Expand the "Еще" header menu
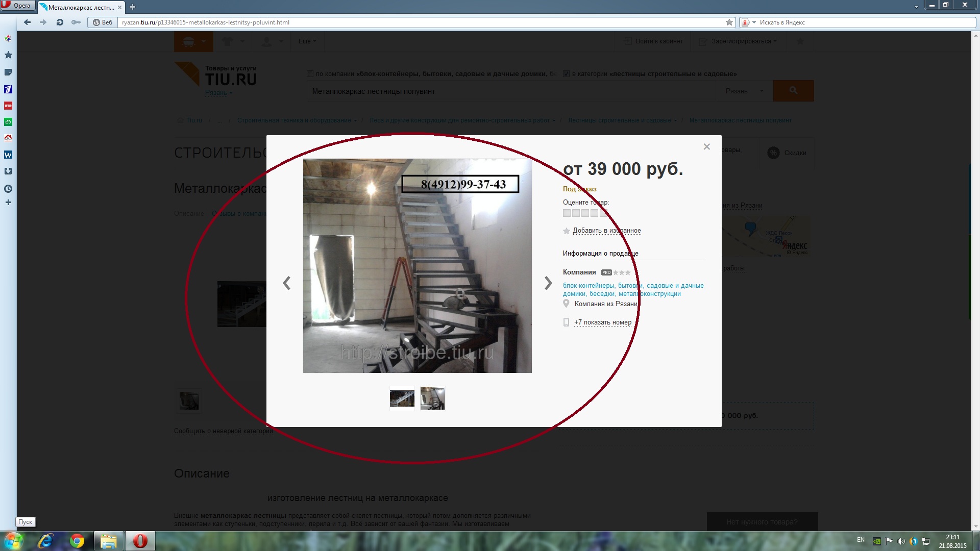 pyautogui.click(x=307, y=41)
